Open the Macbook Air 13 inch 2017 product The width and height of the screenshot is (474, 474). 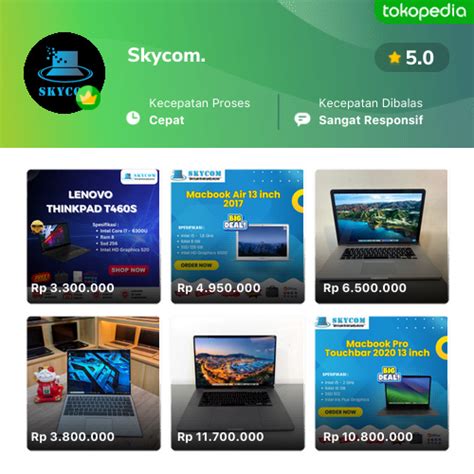(238, 236)
